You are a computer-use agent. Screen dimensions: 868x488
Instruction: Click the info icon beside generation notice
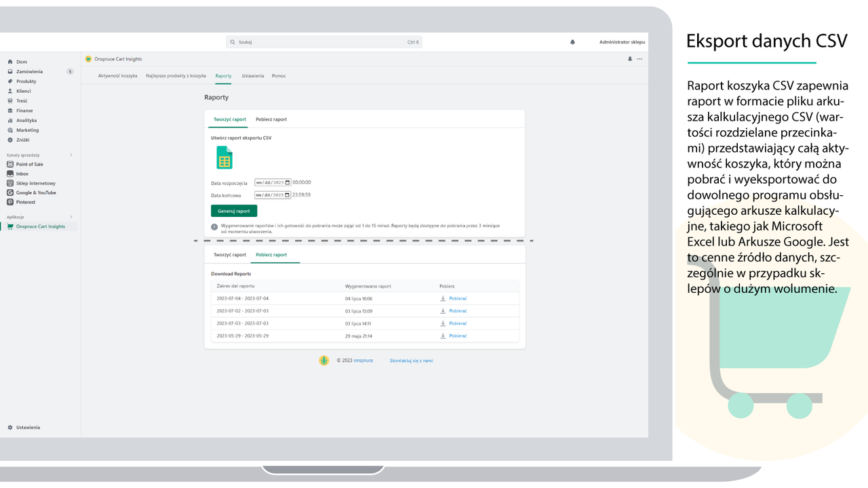point(214,228)
